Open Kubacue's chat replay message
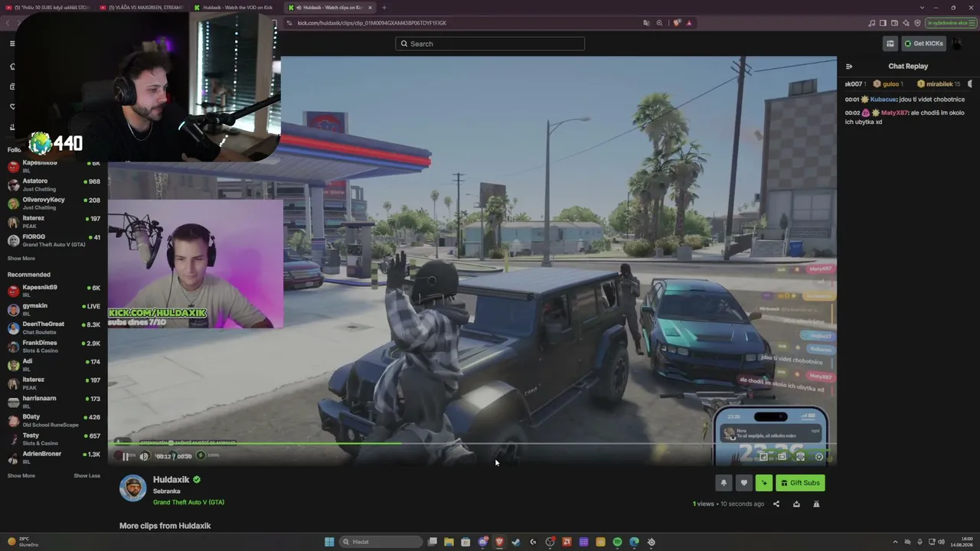 click(905, 99)
